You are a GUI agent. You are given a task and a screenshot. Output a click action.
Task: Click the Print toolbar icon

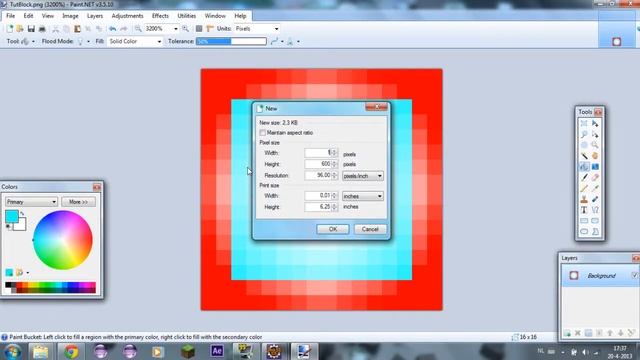(42, 29)
